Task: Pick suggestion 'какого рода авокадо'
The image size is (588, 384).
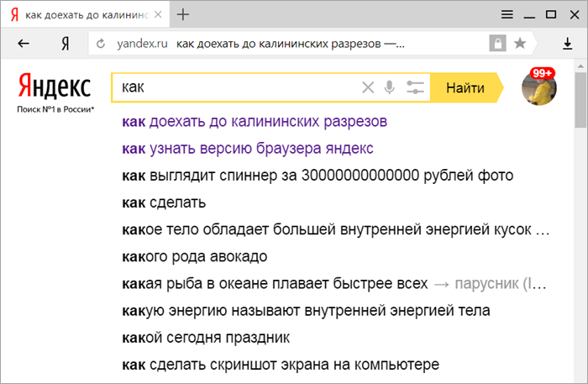Action: click(x=195, y=256)
